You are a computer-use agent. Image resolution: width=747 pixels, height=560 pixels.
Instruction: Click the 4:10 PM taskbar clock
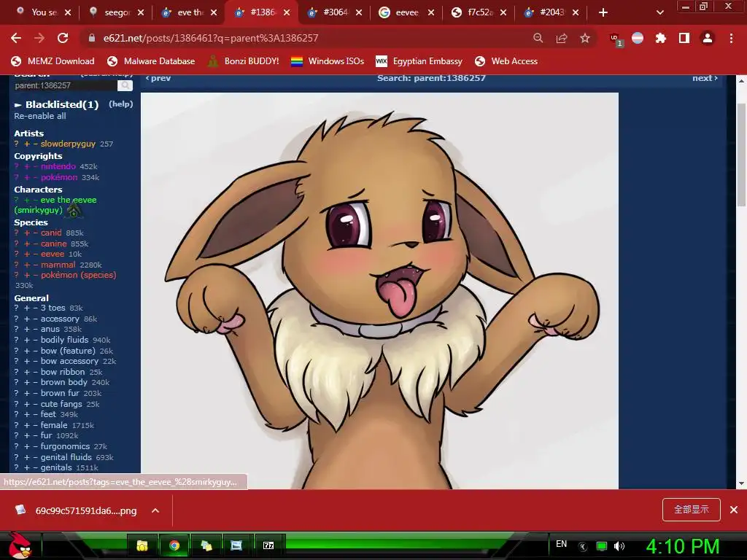pyautogui.click(x=683, y=547)
